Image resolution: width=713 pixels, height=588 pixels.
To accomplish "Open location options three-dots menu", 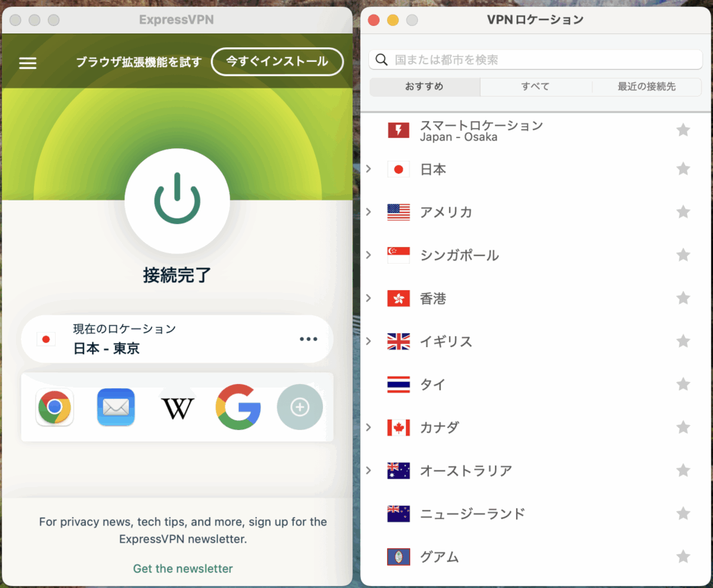I will [x=308, y=339].
